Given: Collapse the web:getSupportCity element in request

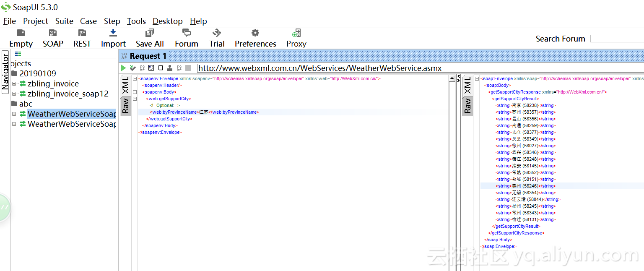Looking at the screenshot, I should (x=135, y=99).
